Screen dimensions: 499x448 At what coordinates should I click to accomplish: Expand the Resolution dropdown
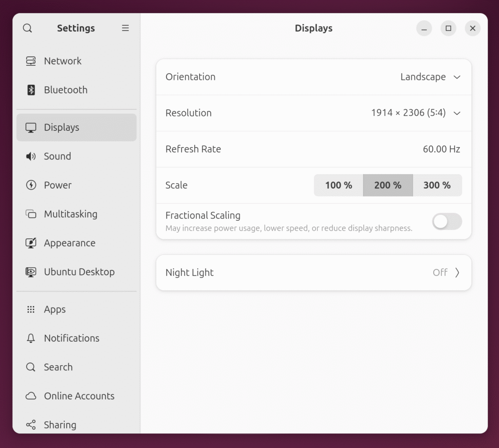(415, 113)
